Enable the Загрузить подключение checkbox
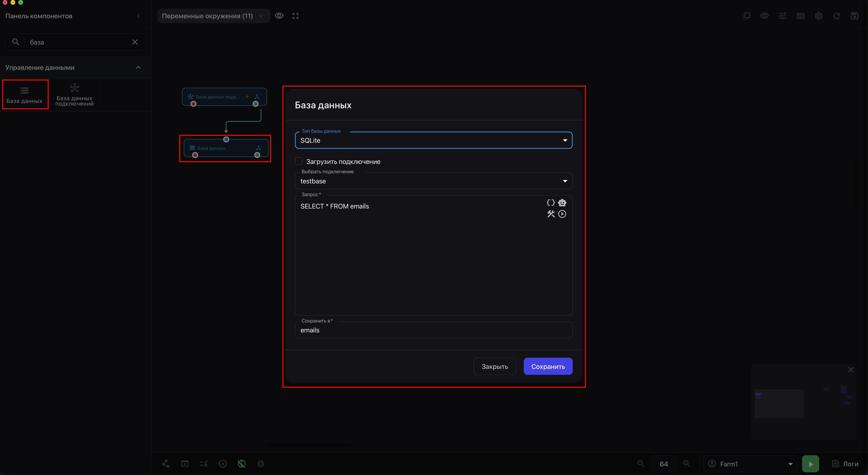Screen dimensions: 868x475 pyautogui.click(x=299, y=161)
